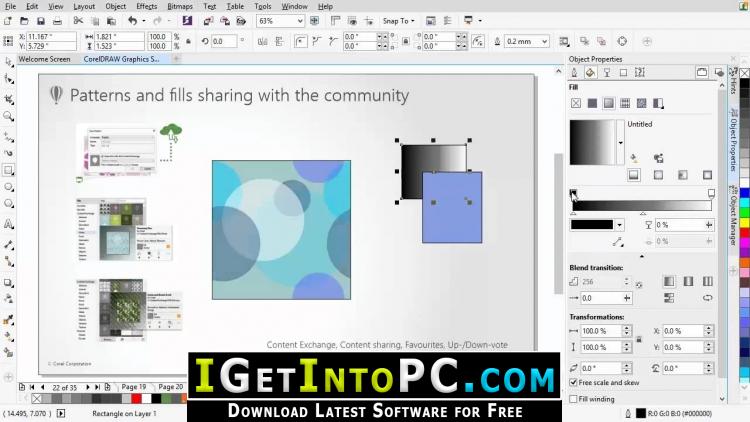Select the Fountain fill type icon
Screen dimensions: 750x422
[608, 103]
